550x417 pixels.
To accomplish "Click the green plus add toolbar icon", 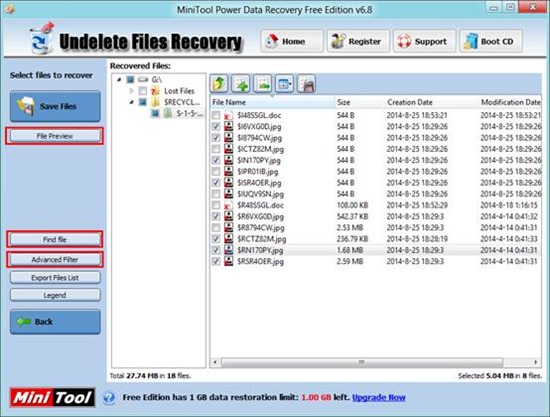I will click(241, 84).
